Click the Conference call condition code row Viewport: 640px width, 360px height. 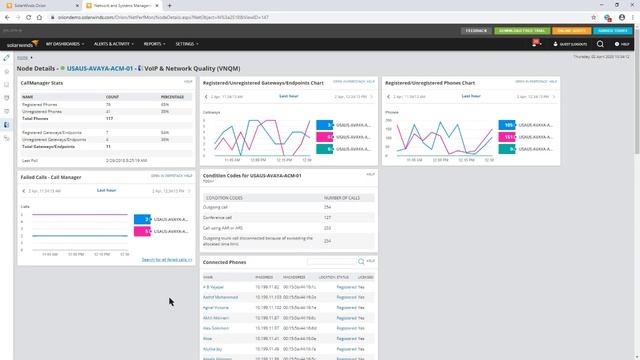tap(289, 218)
